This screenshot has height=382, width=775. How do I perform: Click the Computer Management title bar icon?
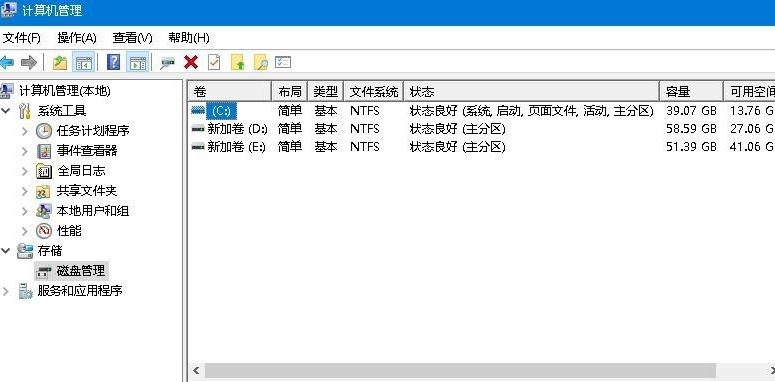[8, 10]
